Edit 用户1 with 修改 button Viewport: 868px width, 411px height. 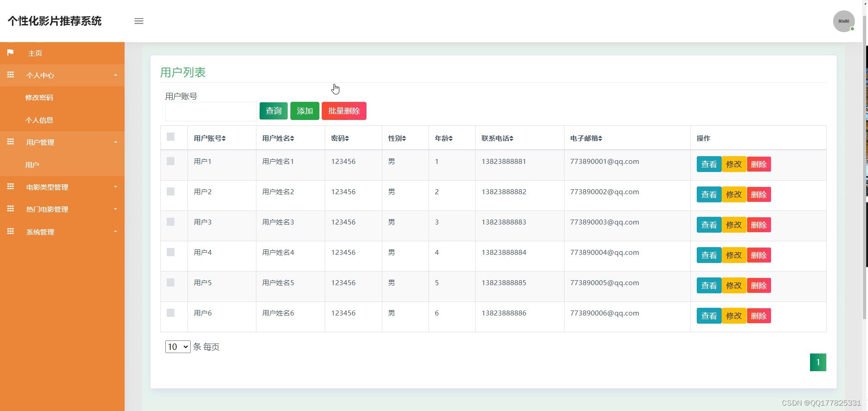[734, 164]
